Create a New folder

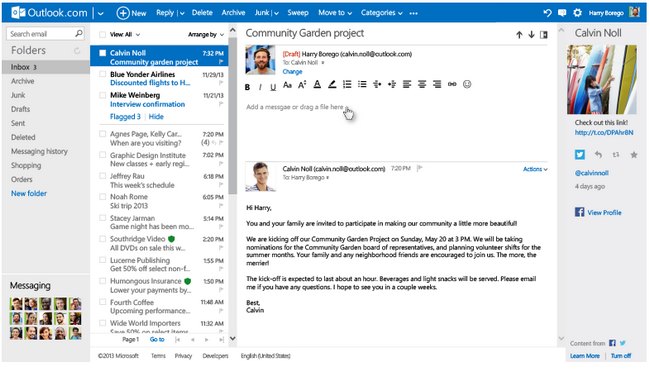(29, 193)
